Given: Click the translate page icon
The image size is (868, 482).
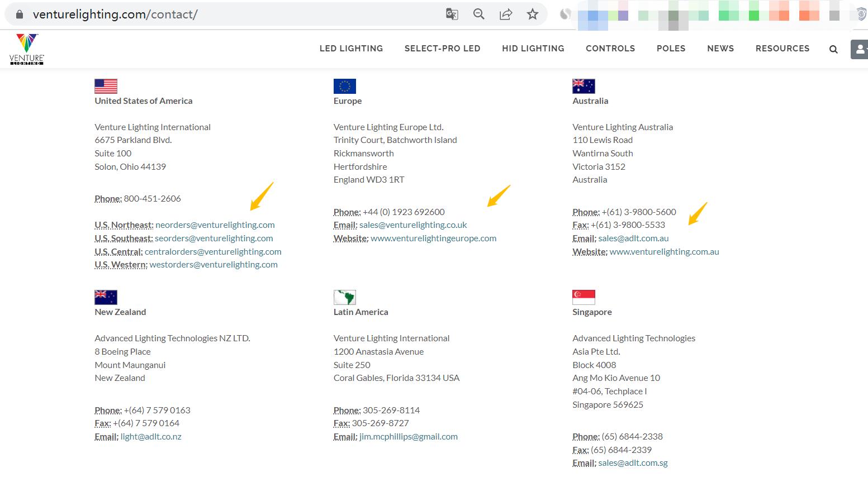Looking at the screenshot, I should (x=452, y=15).
